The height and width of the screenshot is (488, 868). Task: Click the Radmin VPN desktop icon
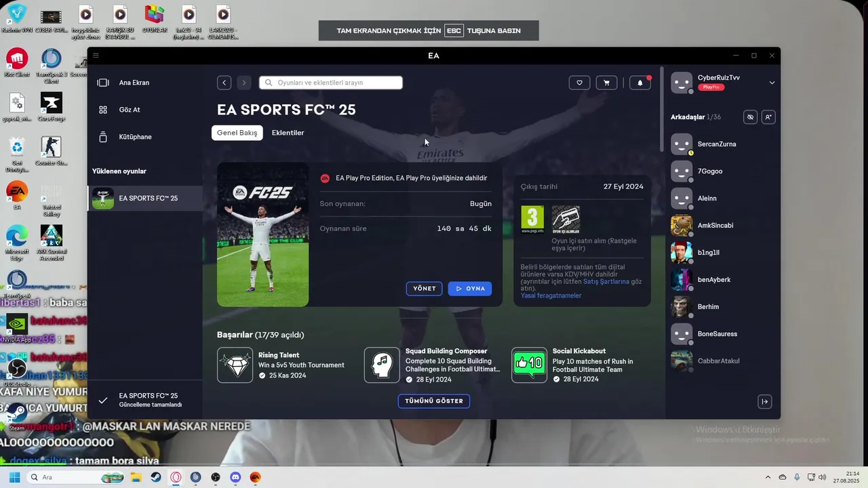[x=17, y=18]
